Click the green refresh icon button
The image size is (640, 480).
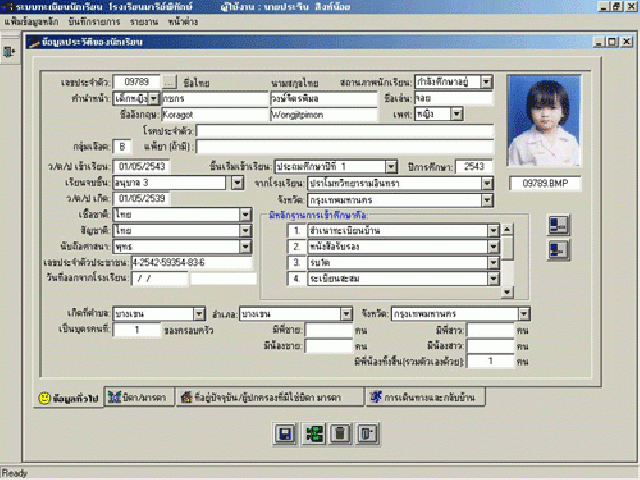pos(312,433)
